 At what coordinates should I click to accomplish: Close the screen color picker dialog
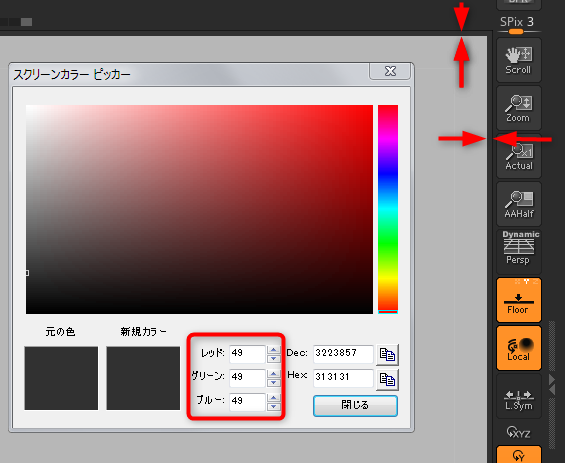390,71
